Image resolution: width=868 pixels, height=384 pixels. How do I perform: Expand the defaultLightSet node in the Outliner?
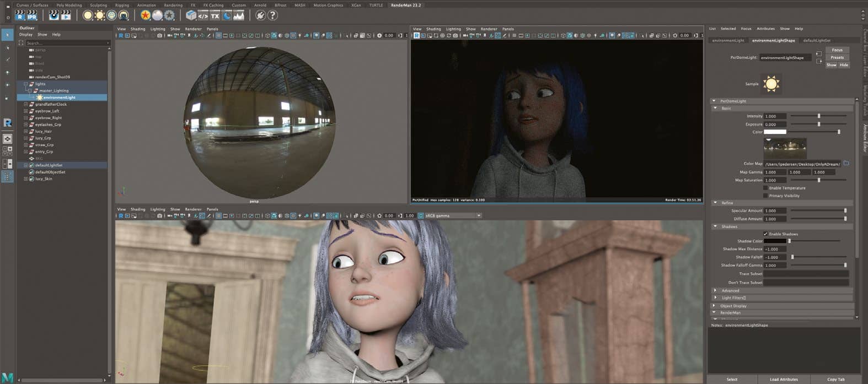click(25, 165)
